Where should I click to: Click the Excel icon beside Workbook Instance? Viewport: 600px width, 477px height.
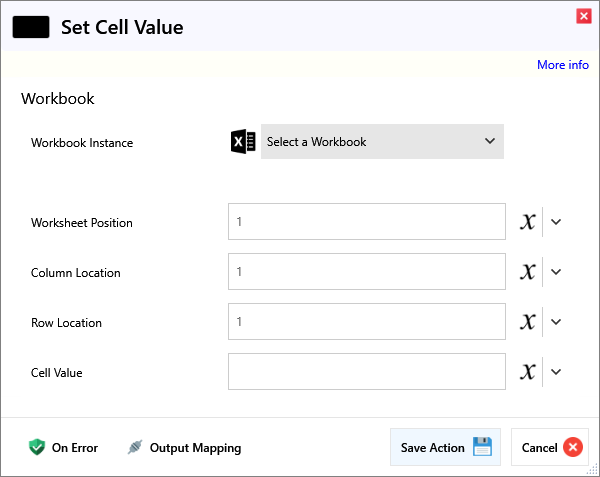[x=243, y=142]
